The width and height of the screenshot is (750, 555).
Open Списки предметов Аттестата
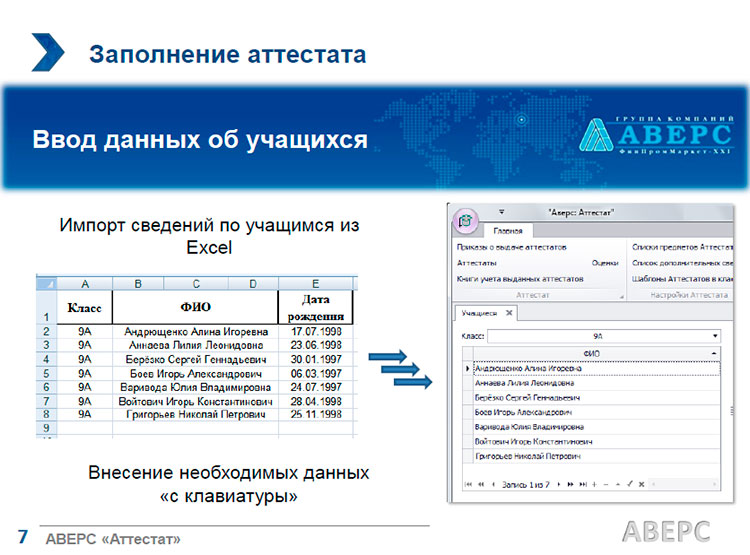(x=682, y=247)
